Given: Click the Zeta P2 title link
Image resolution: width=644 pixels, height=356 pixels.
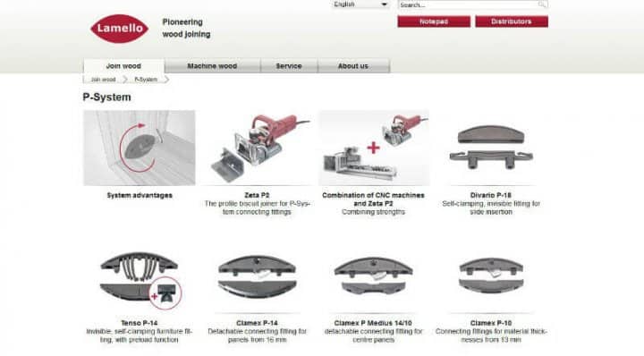Looking at the screenshot, I should (257, 196).
